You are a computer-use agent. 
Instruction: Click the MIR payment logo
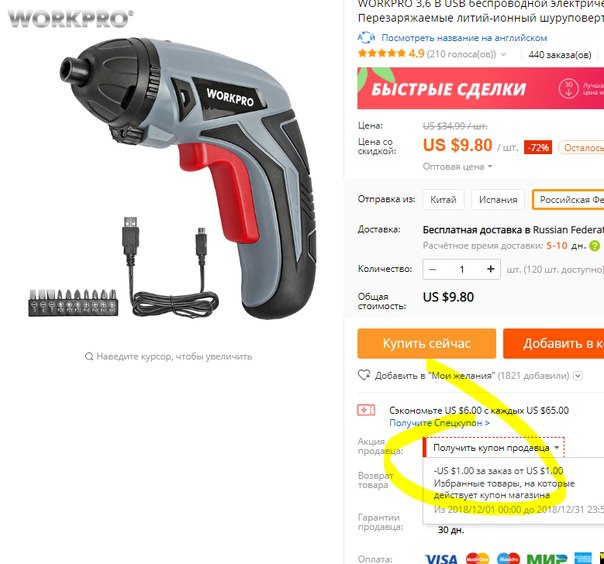click(547, 559)
